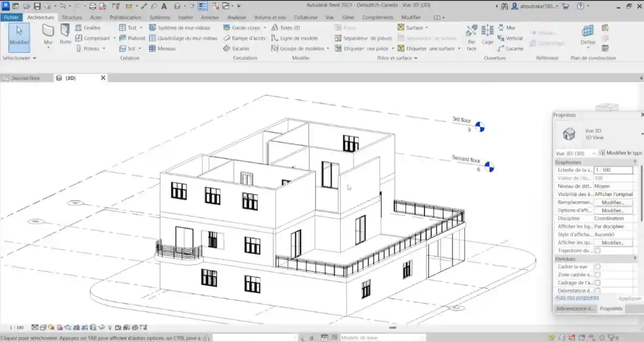
Task: Choose Système de mur-rideau tool
Action: [x=180, y=28]
